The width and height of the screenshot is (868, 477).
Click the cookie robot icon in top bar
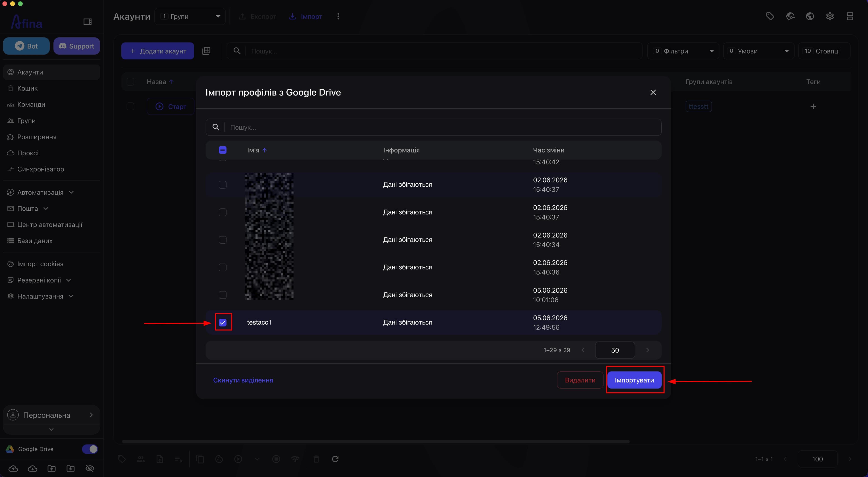790,16
